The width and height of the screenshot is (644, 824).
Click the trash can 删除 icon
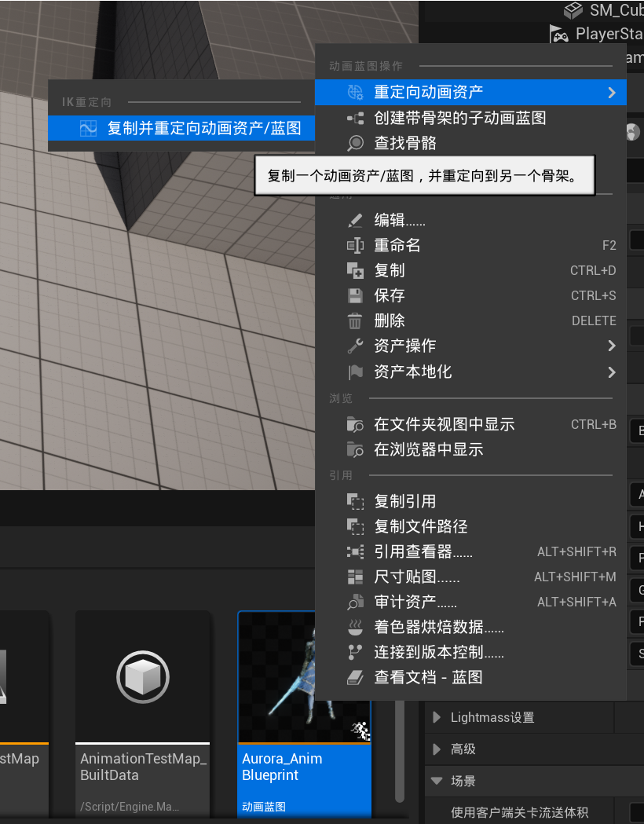[x=356, y=320]
